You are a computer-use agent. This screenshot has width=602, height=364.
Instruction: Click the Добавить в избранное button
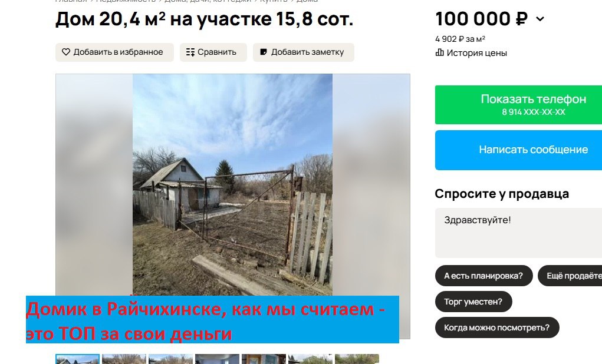114,52
